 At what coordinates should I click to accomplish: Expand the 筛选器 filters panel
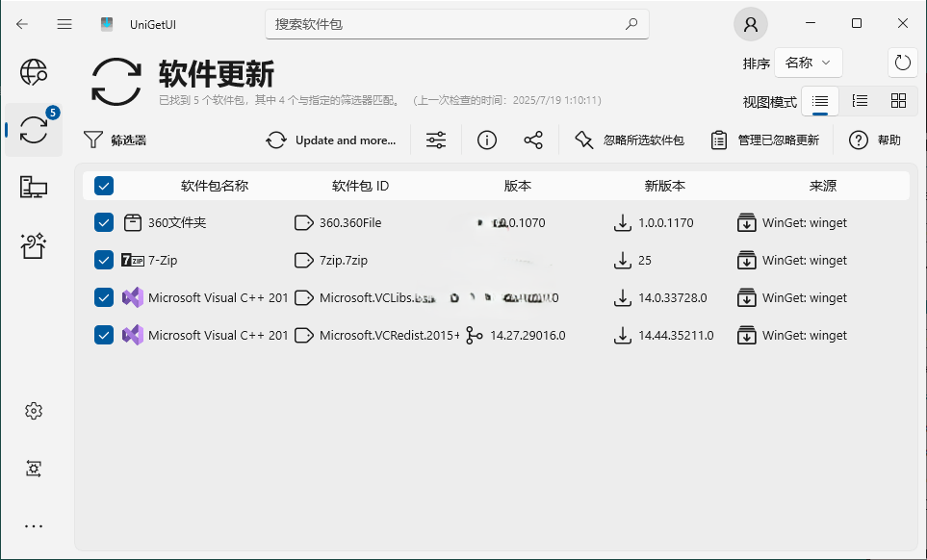point(115,140)
